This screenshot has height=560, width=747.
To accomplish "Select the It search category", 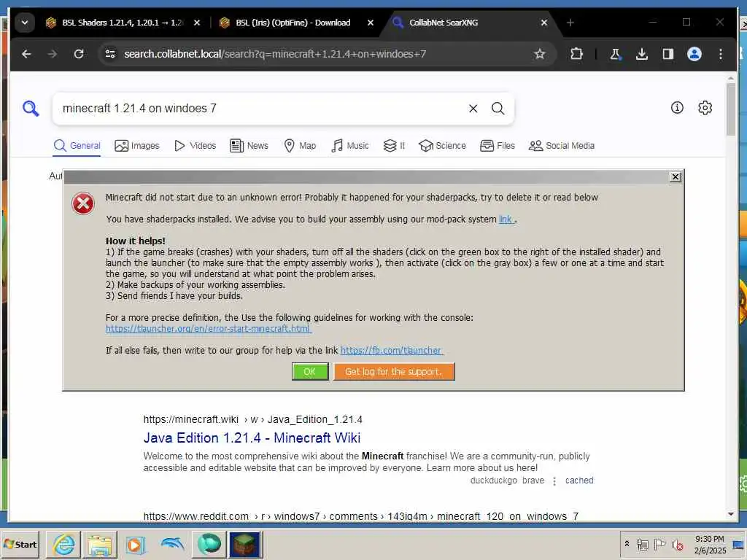I will click(x=395, y=146).
